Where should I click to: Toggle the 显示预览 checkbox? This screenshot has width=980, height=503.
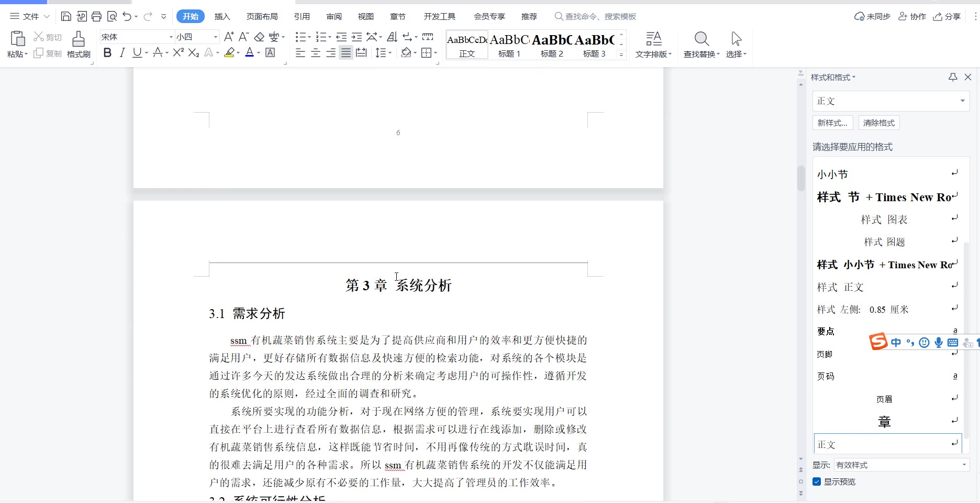pos(817,482)
